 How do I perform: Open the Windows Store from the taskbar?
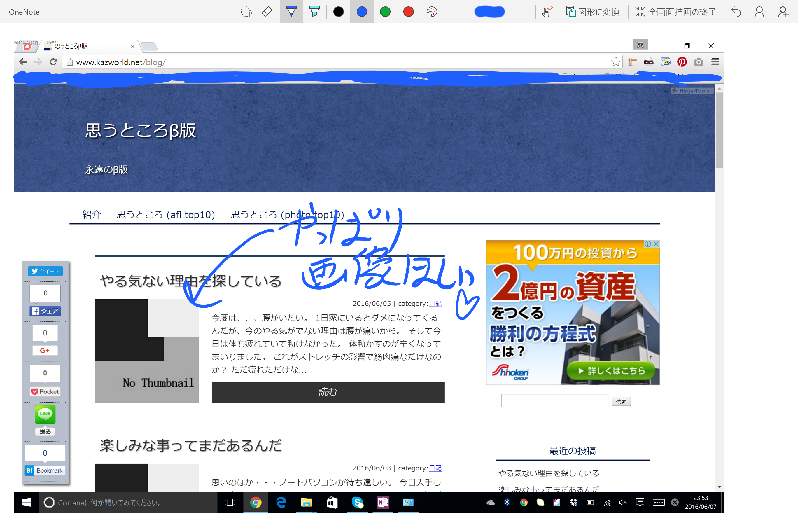click(332, 503)
